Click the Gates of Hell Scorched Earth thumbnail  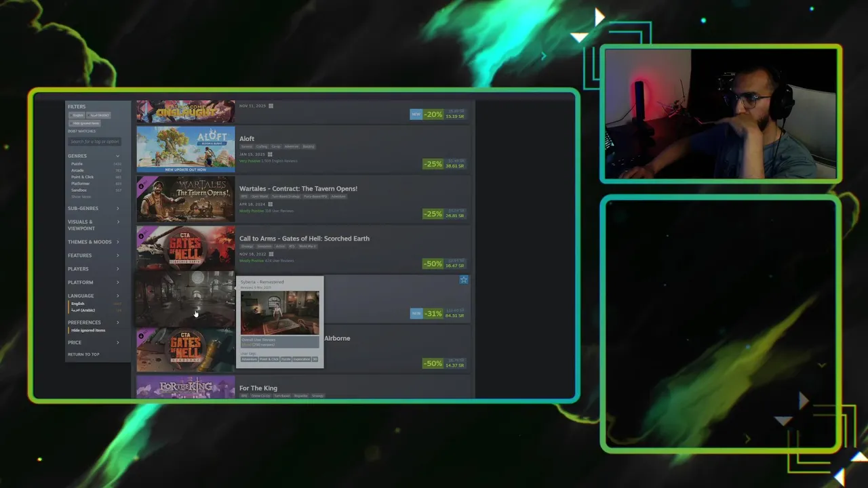186,249
